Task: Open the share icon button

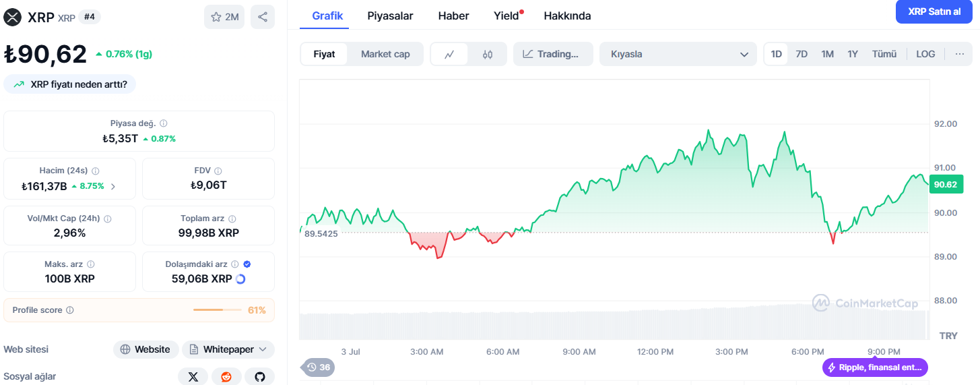Action: 263,17
